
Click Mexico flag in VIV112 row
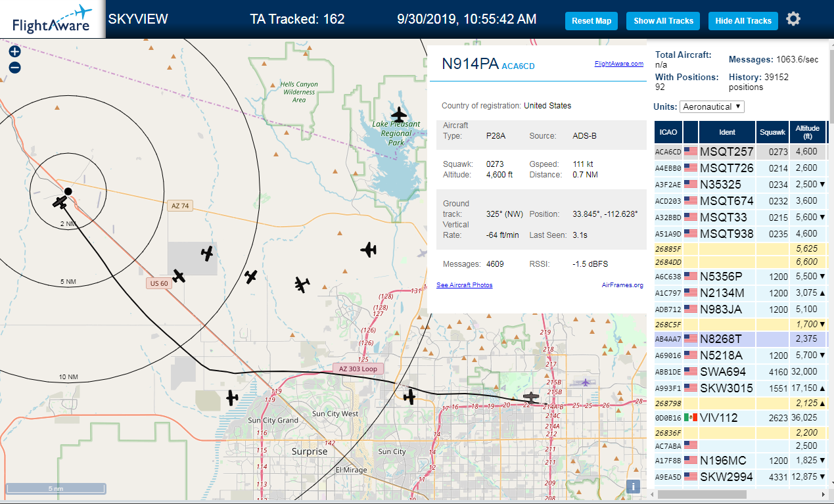coord(691,418)
